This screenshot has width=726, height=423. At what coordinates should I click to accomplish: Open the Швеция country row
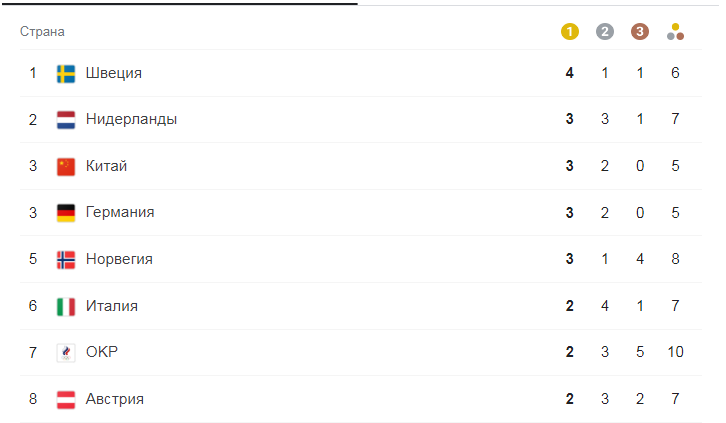361,73
